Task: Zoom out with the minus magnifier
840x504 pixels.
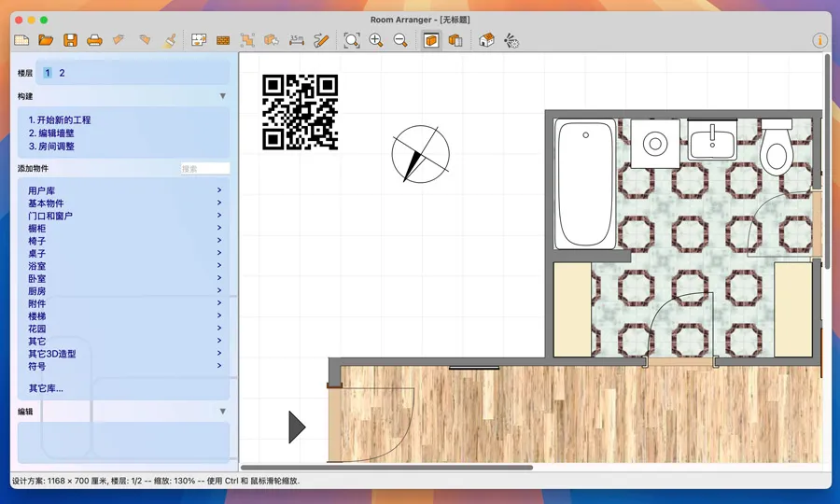Action: 400,40
